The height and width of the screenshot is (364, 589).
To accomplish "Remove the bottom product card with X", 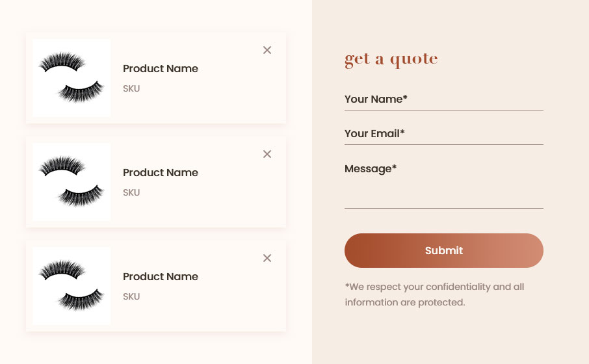I will click(x=267, y=258).
